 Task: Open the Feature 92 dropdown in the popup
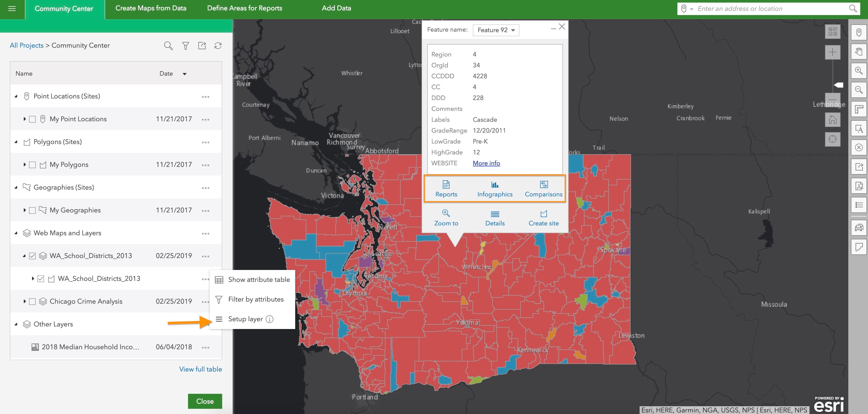point(496,30)
